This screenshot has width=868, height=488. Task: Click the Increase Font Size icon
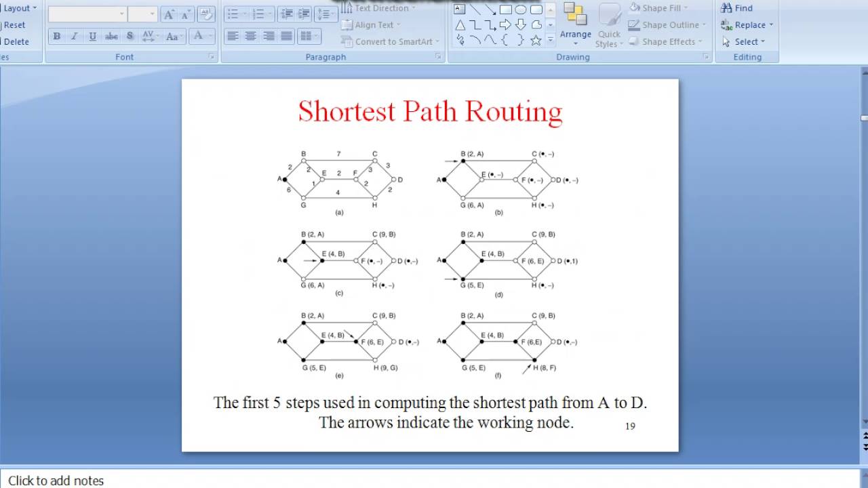tap(169, 14)
